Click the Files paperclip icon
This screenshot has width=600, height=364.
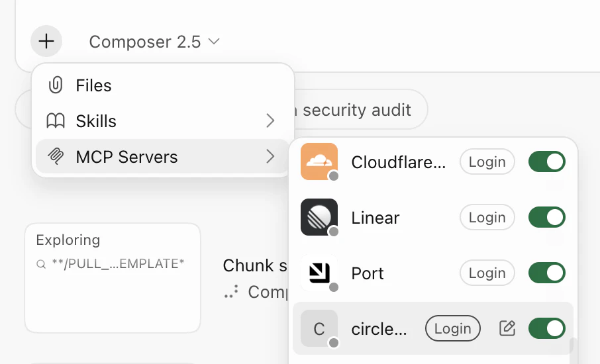[56, 85]
